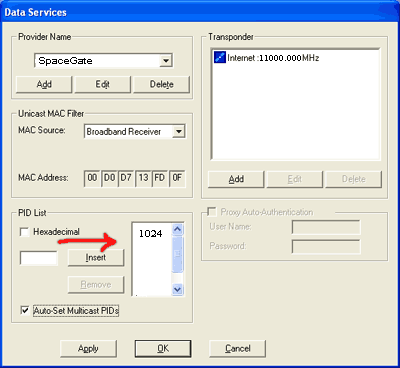Uncheck Auto-Set Multicast PIDs

pyautogui.click(x=25, y=311)
